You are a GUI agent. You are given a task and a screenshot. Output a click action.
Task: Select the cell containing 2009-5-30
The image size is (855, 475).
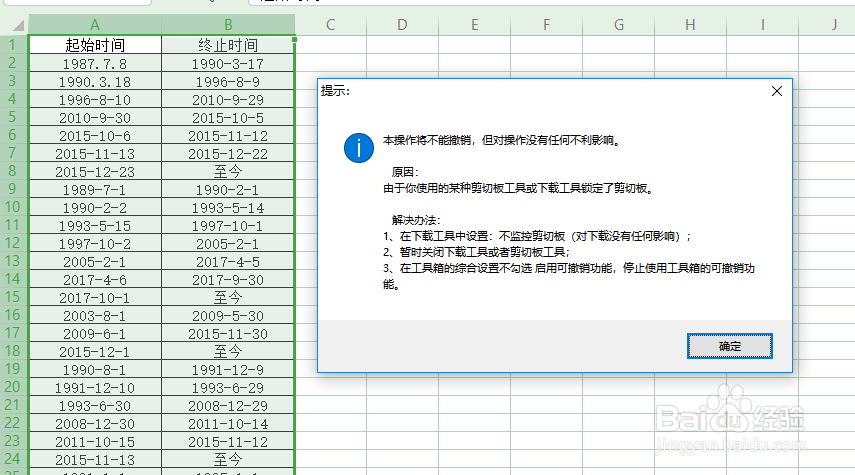click(x=228, y=315)
